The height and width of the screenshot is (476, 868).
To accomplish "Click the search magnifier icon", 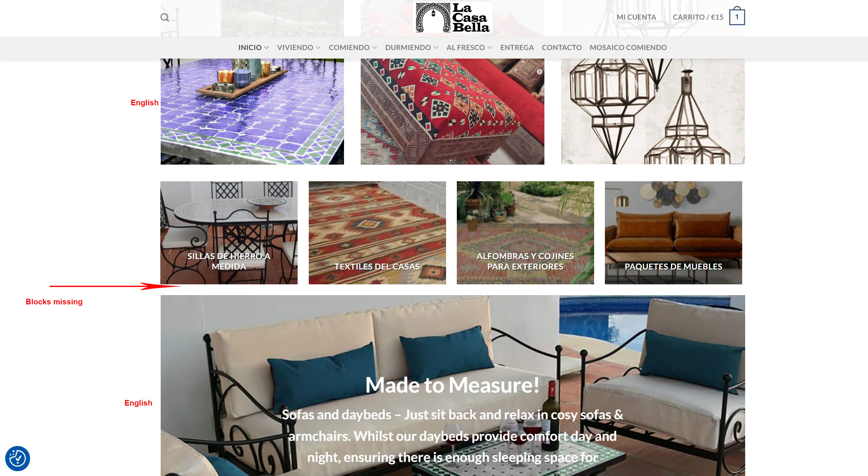I will pos(165,17).
